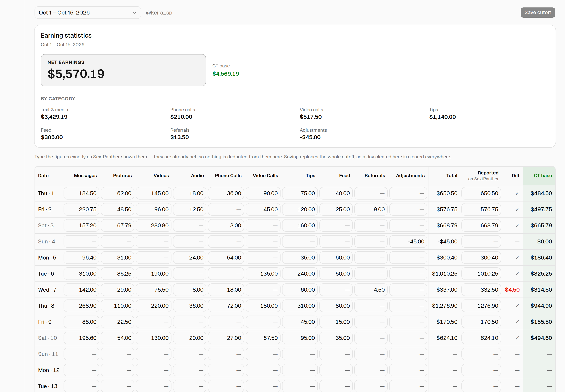Edit Tips field for Thu 8 (310.00)

tap(300, 306)
